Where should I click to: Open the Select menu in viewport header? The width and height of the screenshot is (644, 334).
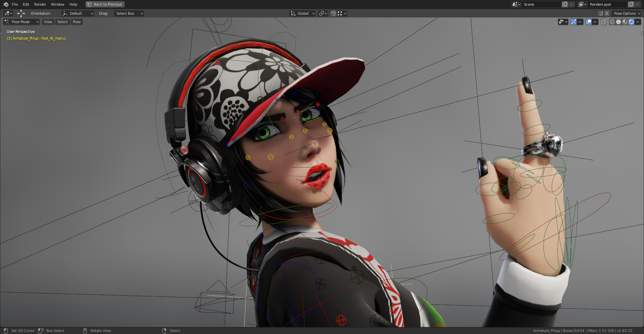point(62,22)
